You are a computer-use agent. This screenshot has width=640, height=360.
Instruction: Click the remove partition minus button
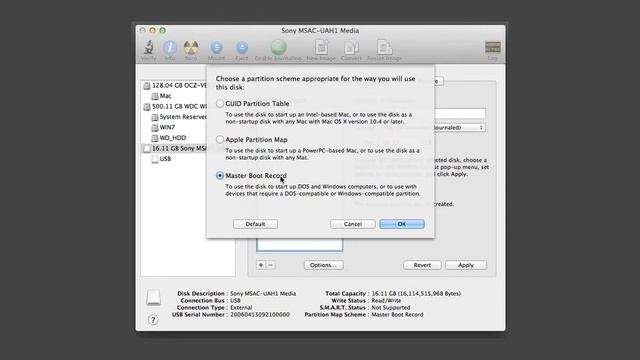coord(270,265)
